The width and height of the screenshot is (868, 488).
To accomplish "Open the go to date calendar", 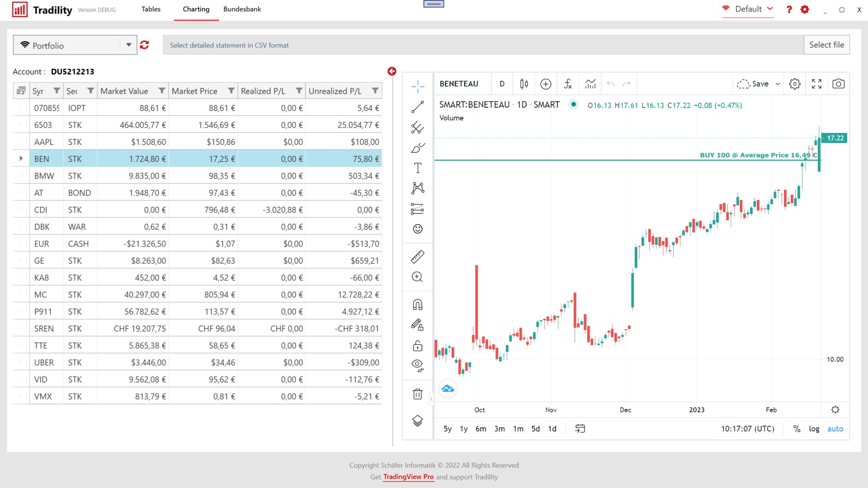I will coord(580,429).
